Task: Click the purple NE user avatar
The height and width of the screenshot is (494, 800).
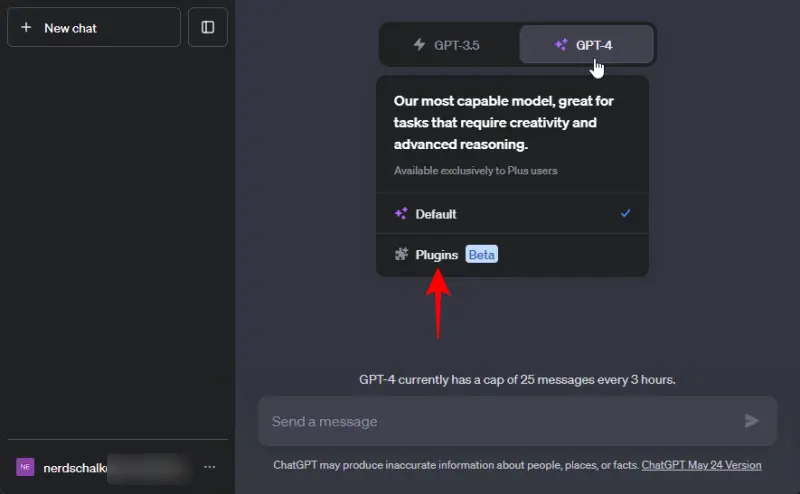Action: 25,467
